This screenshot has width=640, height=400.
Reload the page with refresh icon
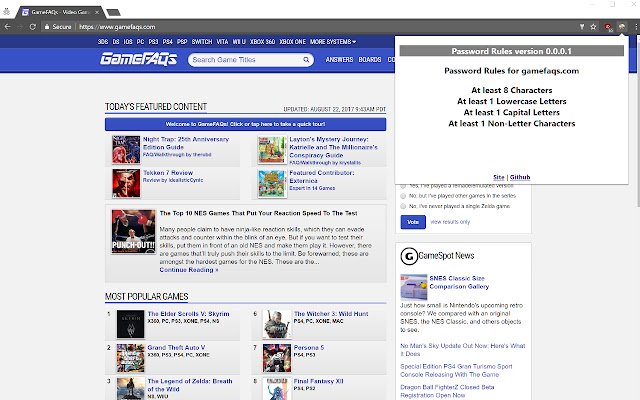[x=33, y=27]
